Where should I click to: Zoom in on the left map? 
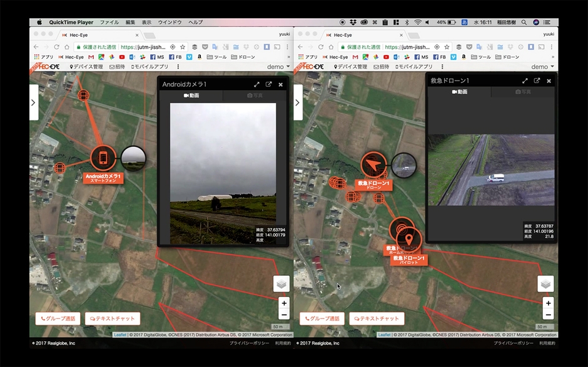(x=284, y=303)
